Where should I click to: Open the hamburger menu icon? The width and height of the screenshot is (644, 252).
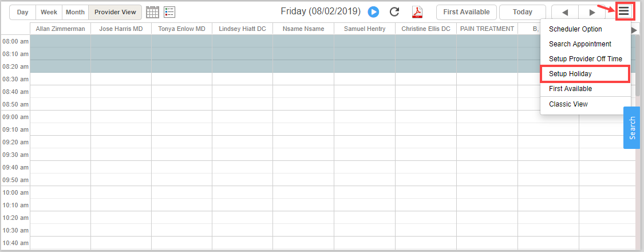623,11
